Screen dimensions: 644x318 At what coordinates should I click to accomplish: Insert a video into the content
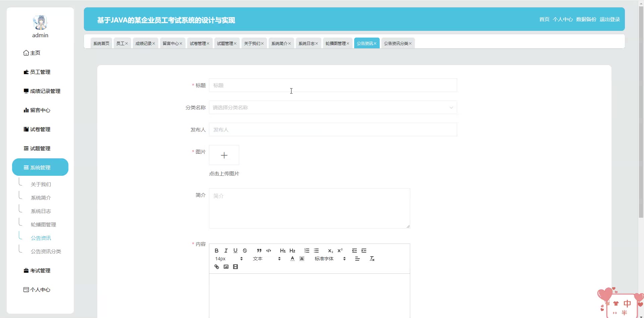[235, 267]
